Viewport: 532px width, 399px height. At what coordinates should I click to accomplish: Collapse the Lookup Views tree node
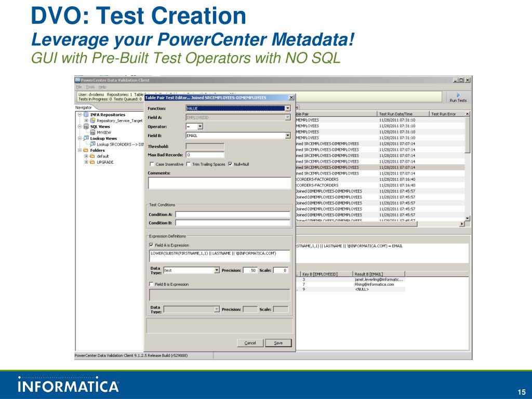click(x=79, y=138)
